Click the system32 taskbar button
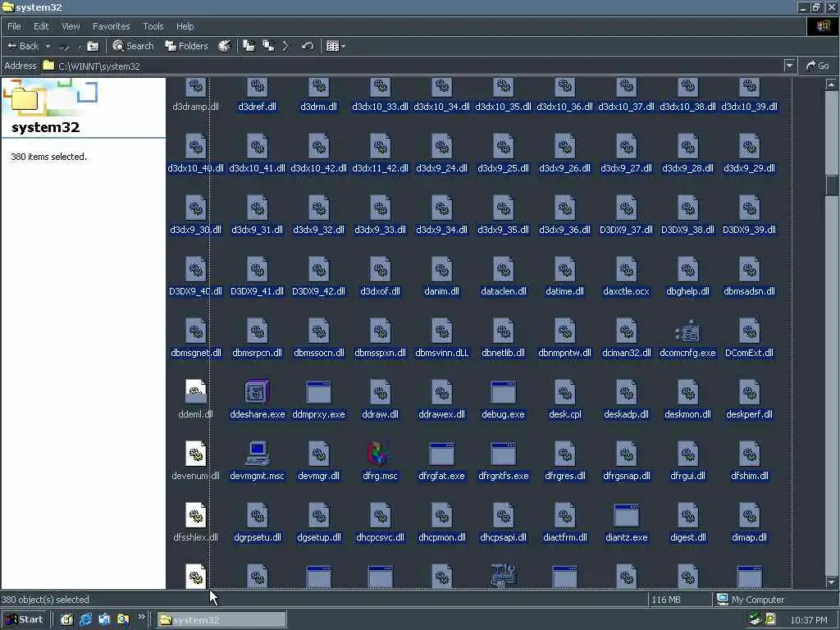 coord(221,620)
